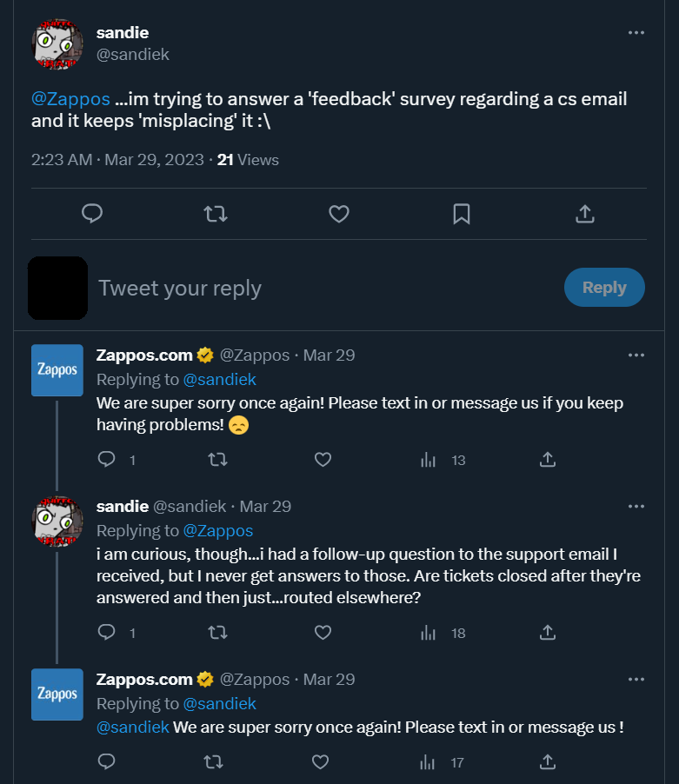The width and height of the screenshot is (679, 784).
Task: View analytics on sandie's follow-up reply
Action: [428, 633]
